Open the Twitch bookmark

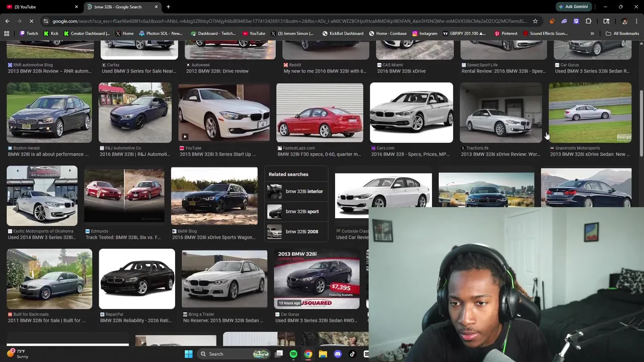pos(29,34)
